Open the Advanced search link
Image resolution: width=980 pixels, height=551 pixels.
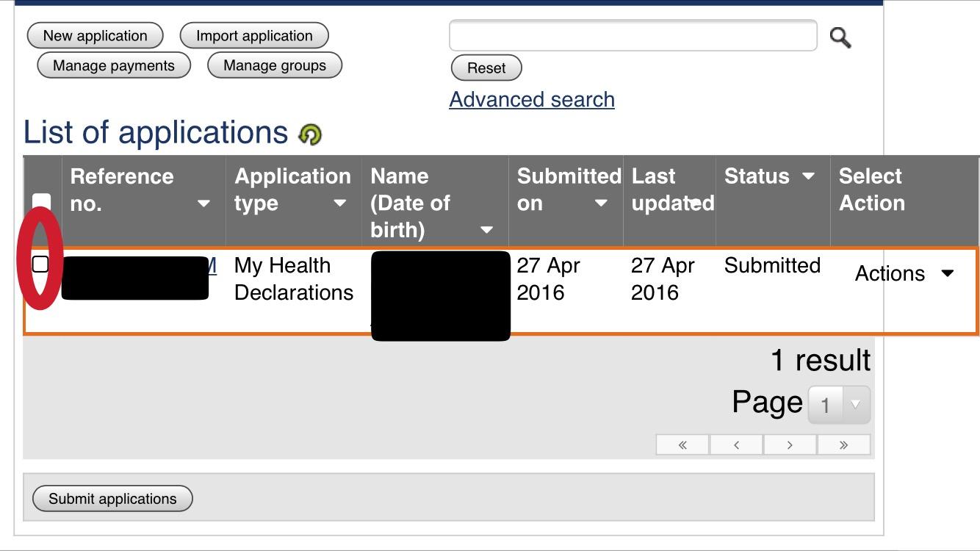(x=532, y=99)
